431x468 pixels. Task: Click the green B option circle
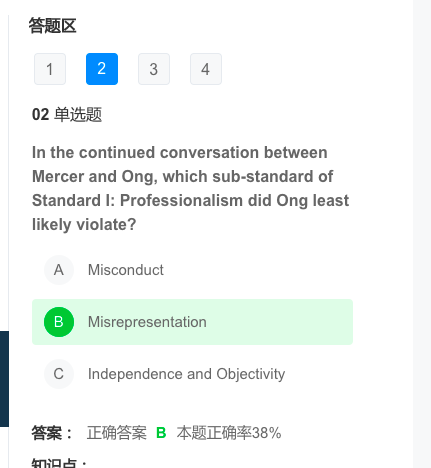point(59,322)
